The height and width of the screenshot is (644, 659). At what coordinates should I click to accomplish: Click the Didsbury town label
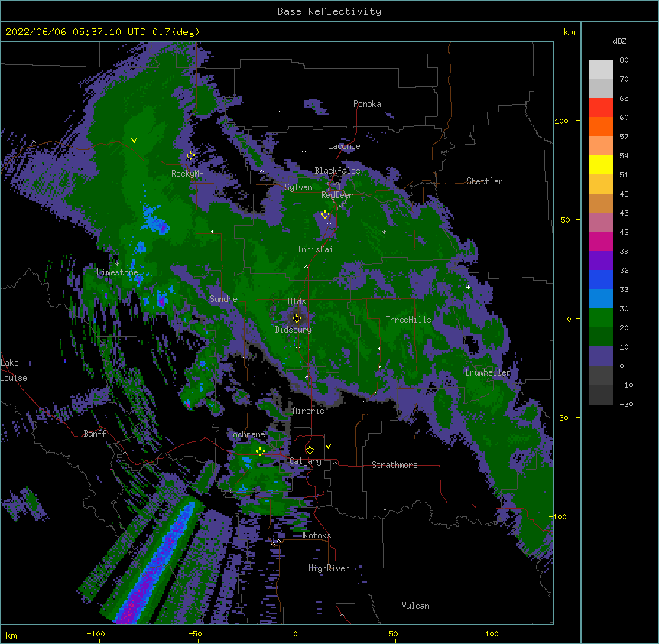click(294, 330)
